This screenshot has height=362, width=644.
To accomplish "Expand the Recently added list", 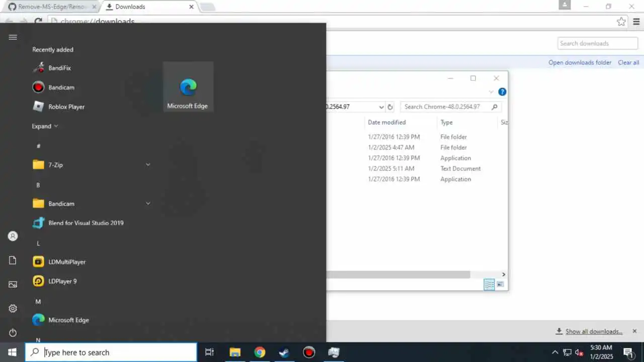I will [x=45, y=126].
